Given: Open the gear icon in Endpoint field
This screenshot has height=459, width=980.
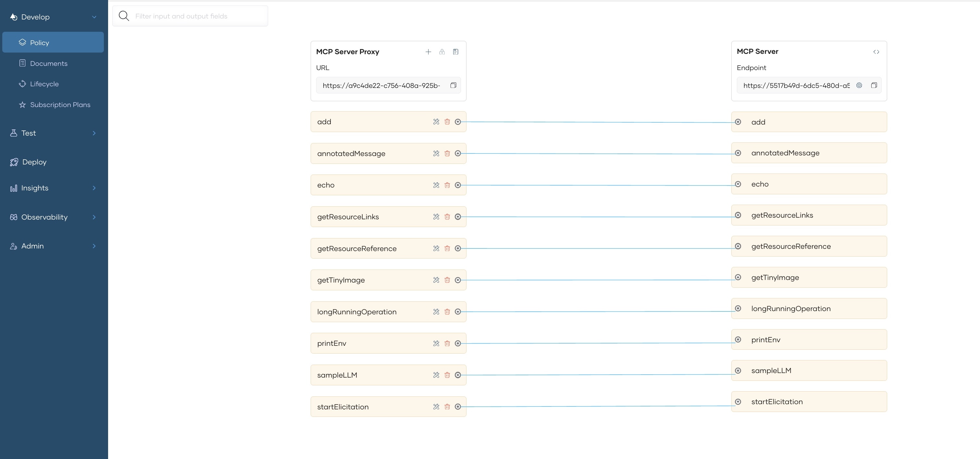Looking at the screenshot, I should click(x=859, y=85).
